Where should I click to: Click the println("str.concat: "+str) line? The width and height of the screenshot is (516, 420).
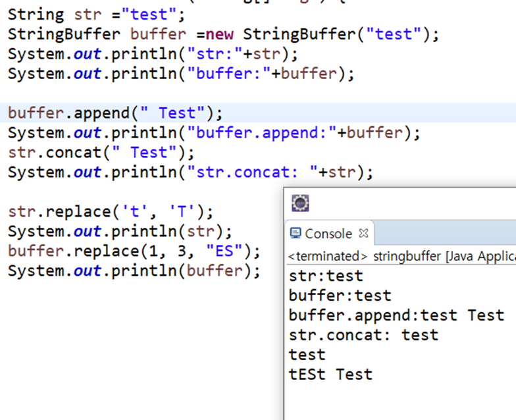point(191,172)
